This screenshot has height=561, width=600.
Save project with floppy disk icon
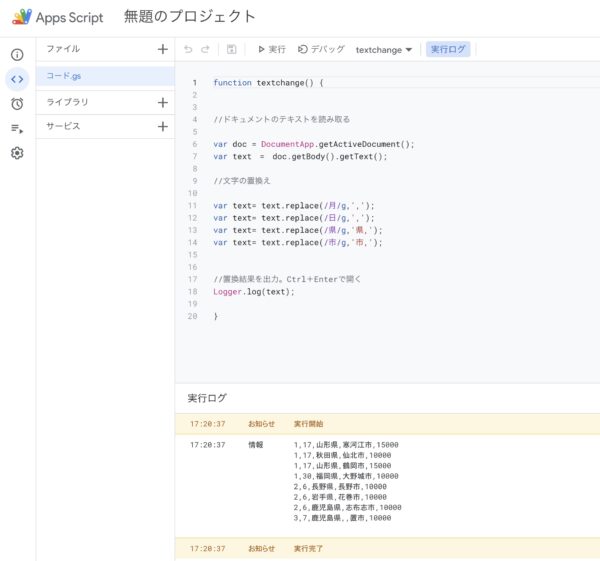point(232,49)
